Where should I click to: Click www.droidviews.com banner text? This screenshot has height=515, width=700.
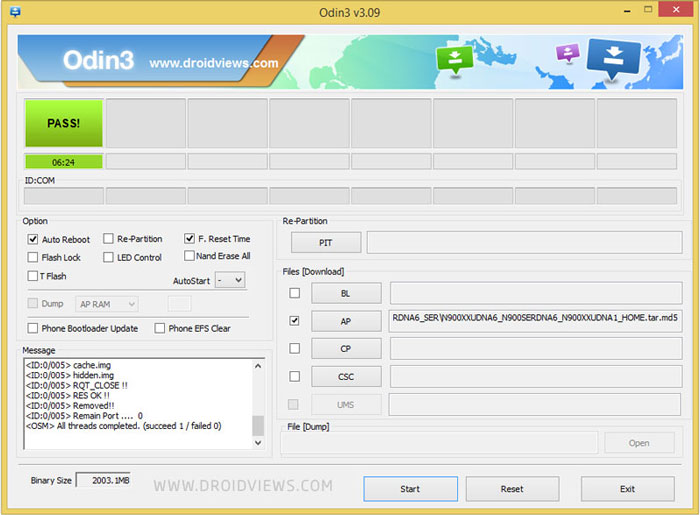(x=214, y=63)
